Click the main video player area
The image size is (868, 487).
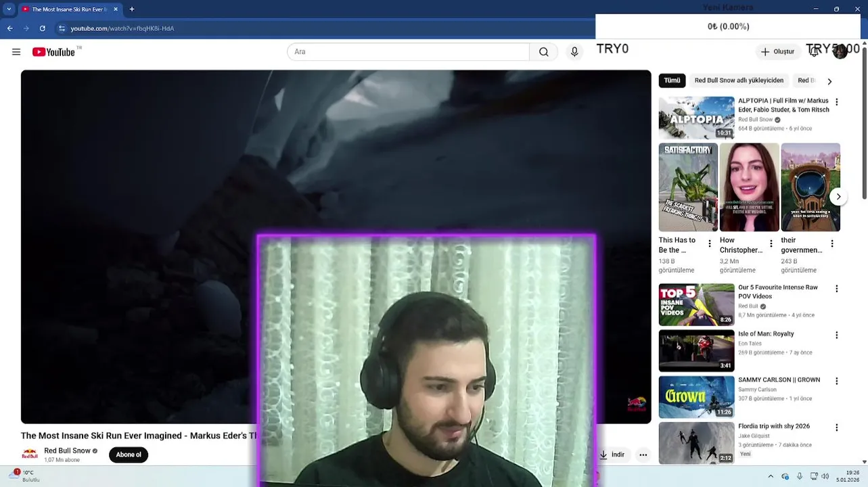336,247
